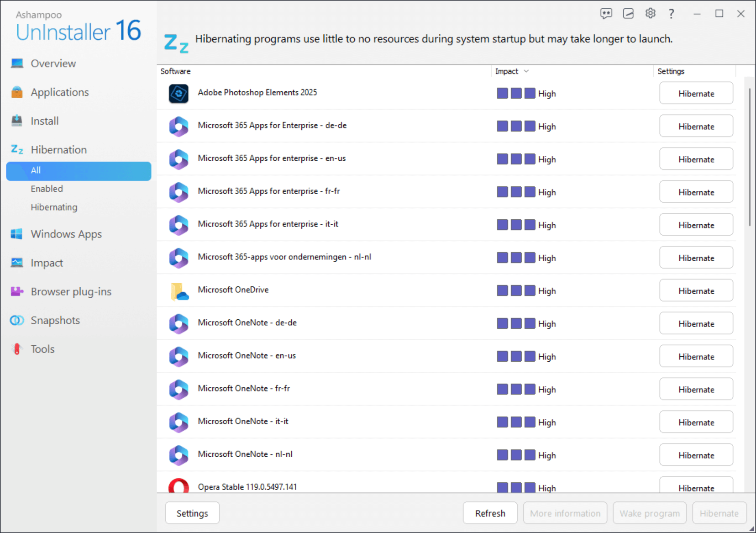
Task: Open Settings at the bottom left
Action: (x=192, y=513)
